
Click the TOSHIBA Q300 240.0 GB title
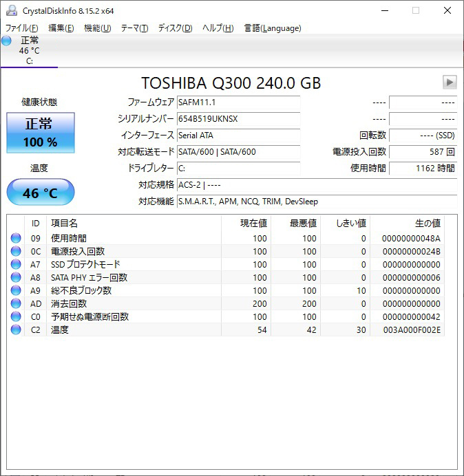click(231, 83)
